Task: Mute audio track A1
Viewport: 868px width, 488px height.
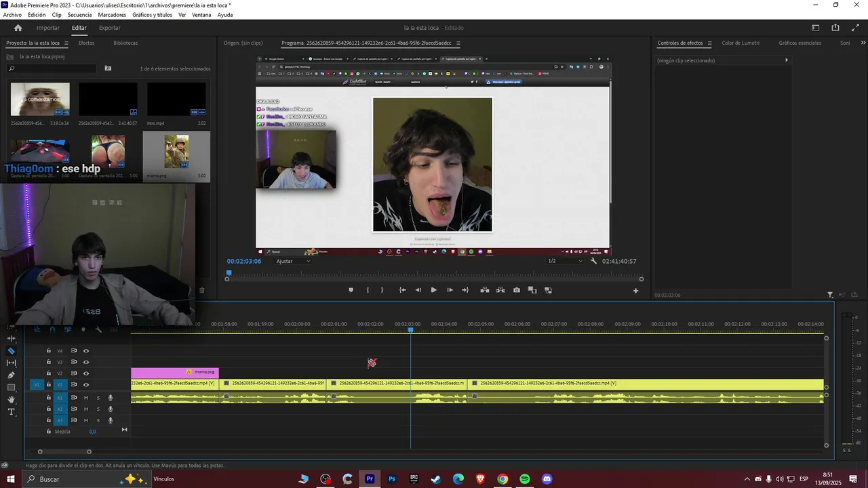Action: point(86,398)
